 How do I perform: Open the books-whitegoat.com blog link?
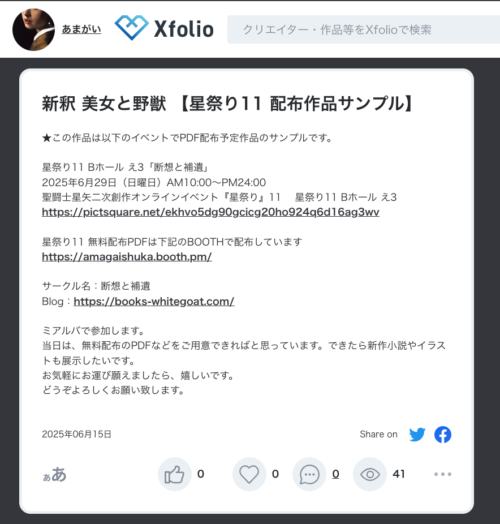[154, 301]
